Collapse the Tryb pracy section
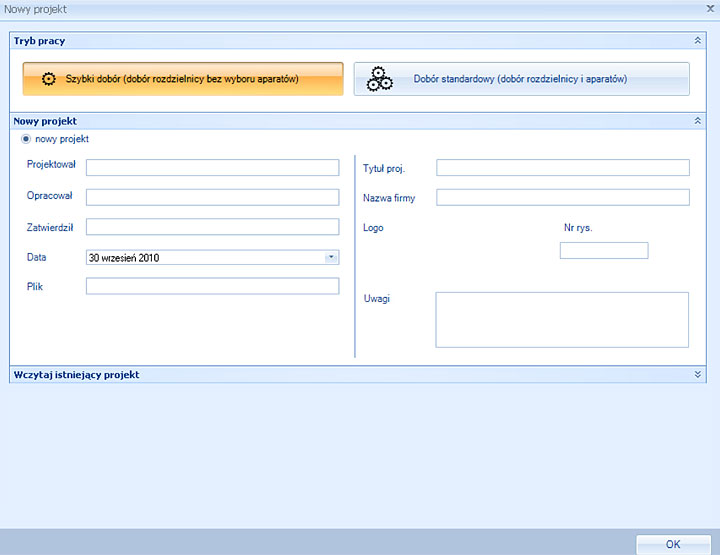The height and width of the screenshot is (555, 720). point(698,41)
